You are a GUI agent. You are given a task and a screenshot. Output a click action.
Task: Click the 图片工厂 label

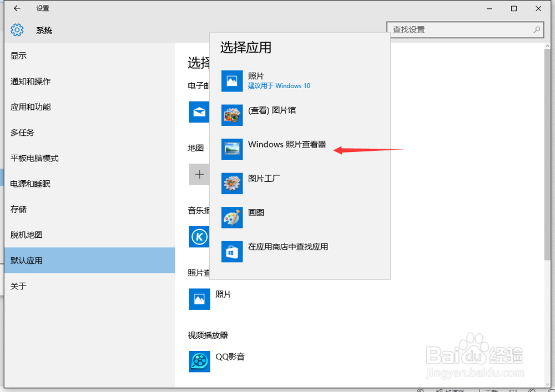click(x=264, y=179)
